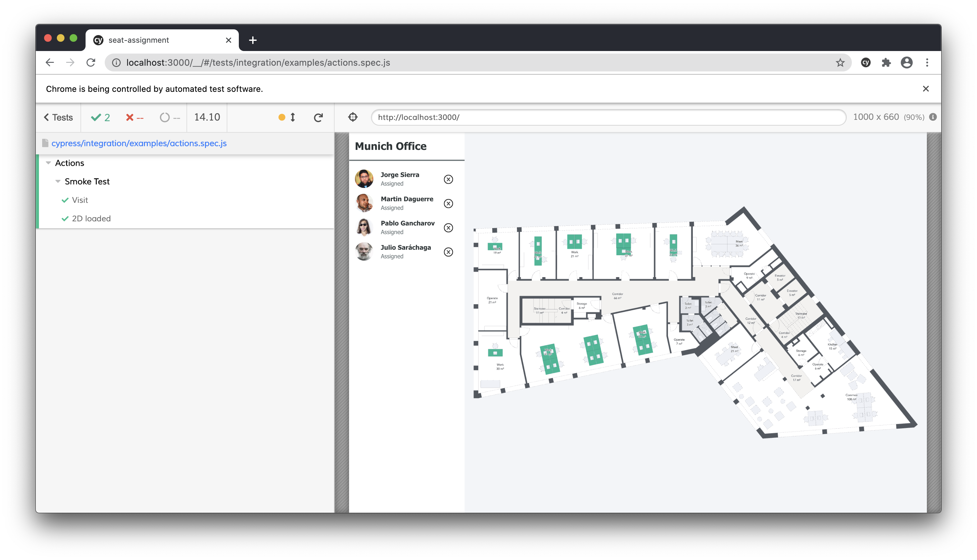The height and width of the screenshot is (560, 977).
Task: Go back to the Tests list
Action: click(x=58, y=117)
